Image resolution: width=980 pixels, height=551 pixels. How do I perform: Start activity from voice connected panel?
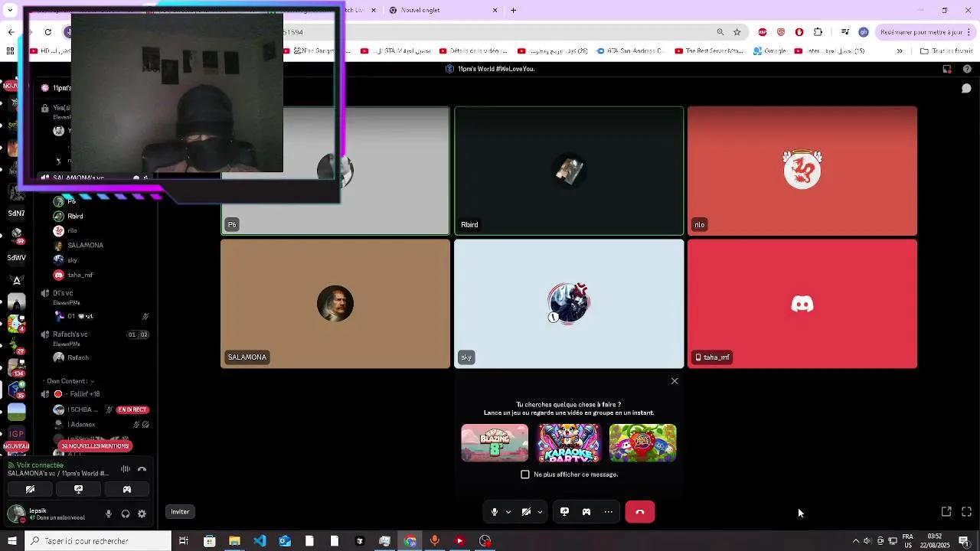point(127,489)
